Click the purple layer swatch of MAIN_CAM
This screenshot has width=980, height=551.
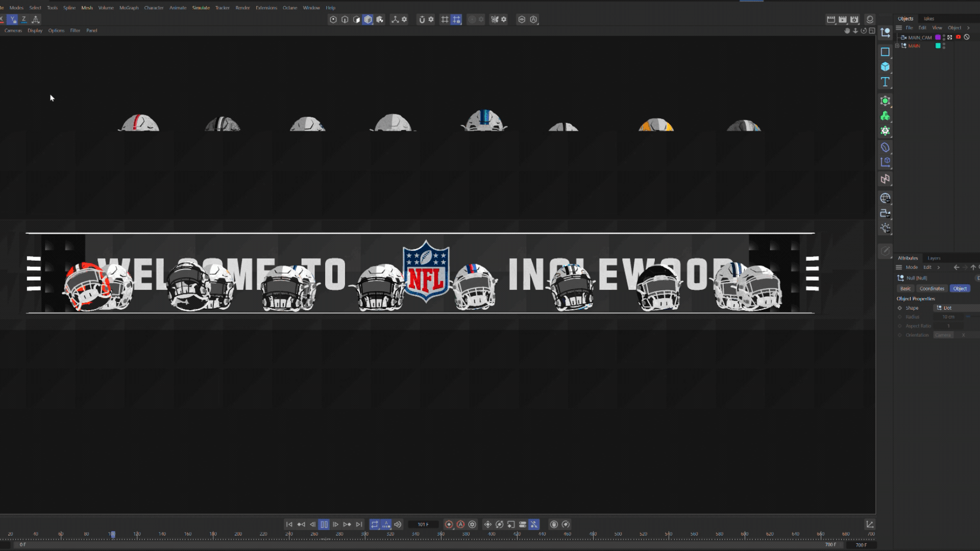tap(938, 37)
